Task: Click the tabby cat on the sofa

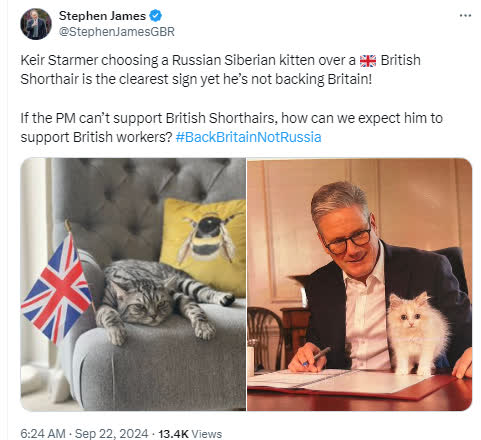Action: point(160,298)
